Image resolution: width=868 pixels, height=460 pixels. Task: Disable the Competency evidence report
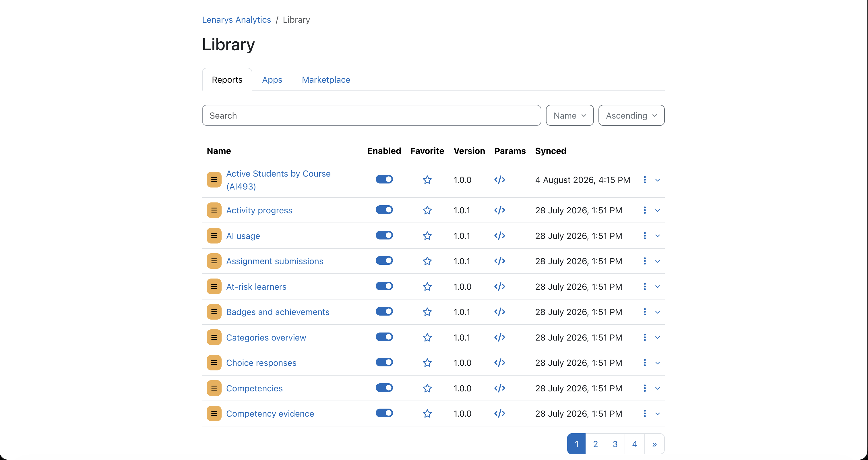click(384, 413)
